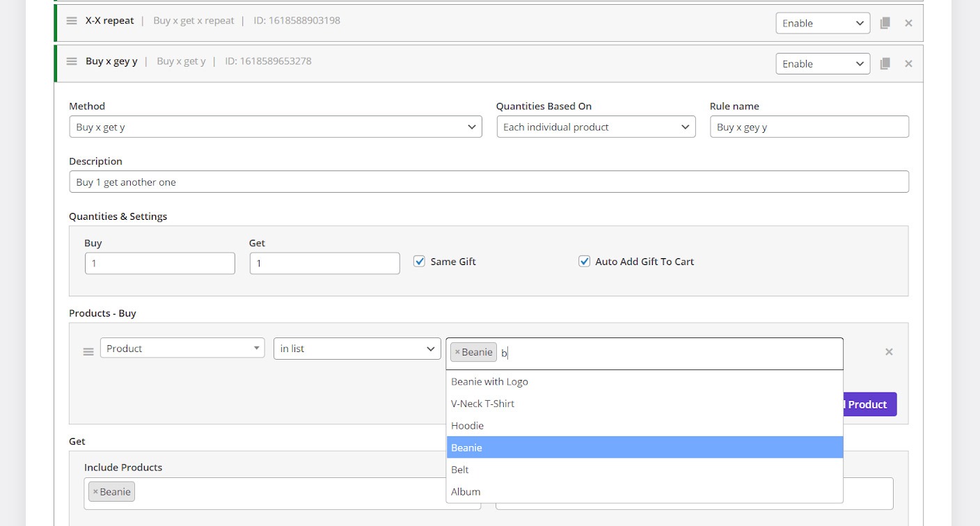This screenshot has width=980, height=526.
Task: Click the Products - Buy row drag handle
Action: [88, 351]
